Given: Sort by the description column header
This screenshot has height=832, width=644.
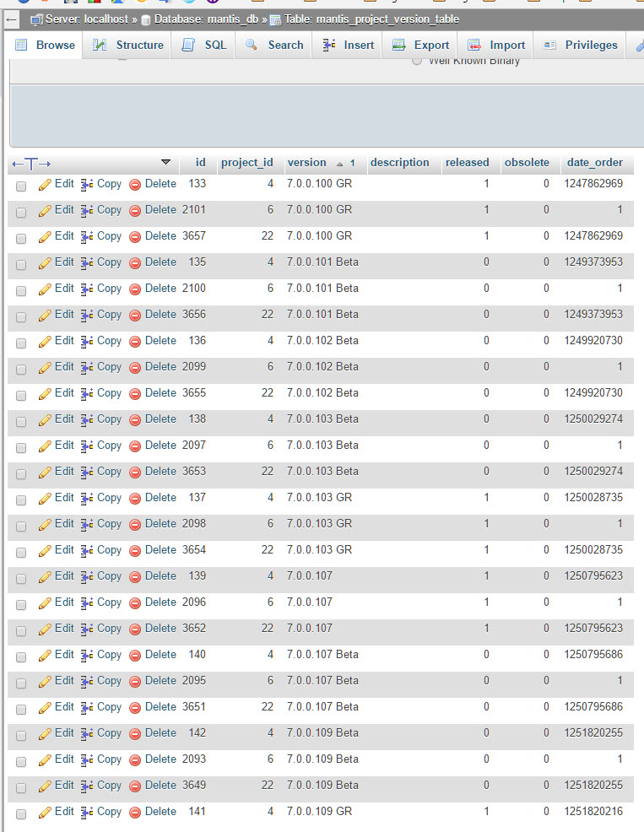Looking at the screenshot, I should 400,163.
